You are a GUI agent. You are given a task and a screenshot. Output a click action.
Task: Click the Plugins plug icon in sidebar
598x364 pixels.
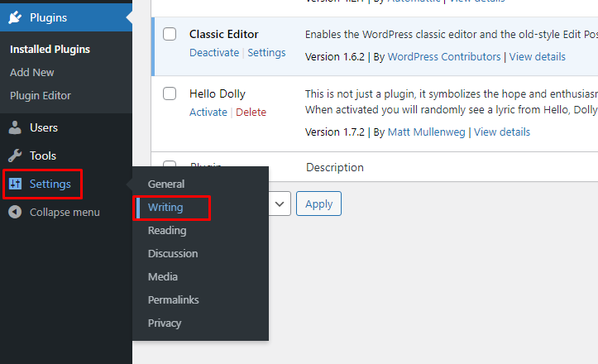pyautogui.click(x=15, y=17)
